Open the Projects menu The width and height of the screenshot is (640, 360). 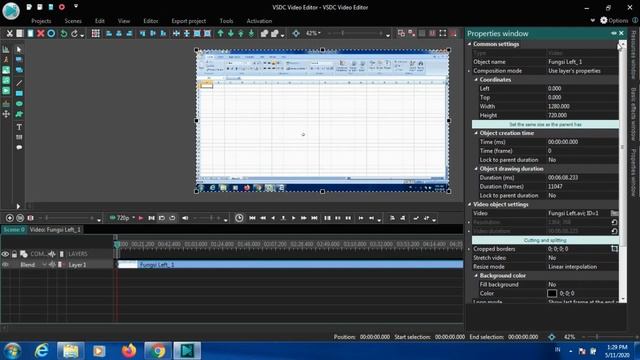pos(41,21)
